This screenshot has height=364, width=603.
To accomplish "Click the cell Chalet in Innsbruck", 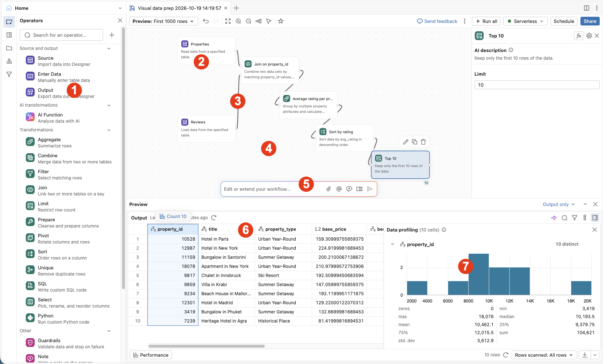I will pos(226,276).
